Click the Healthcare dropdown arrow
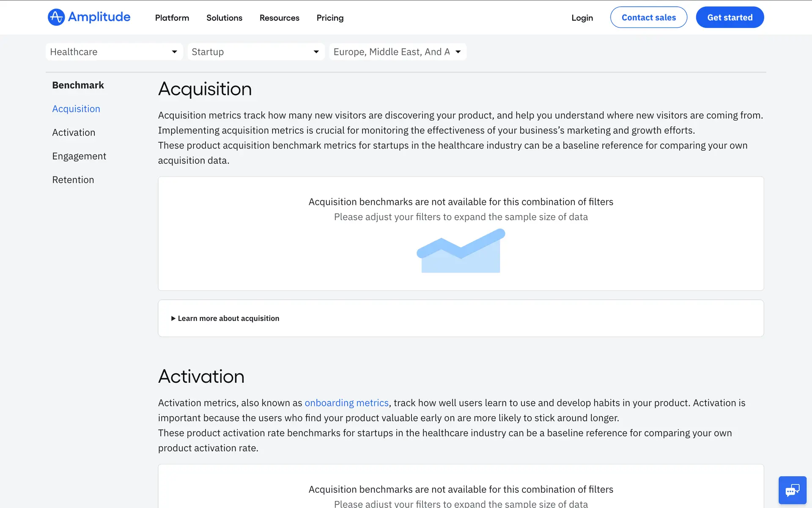 [x=174, y=52]
